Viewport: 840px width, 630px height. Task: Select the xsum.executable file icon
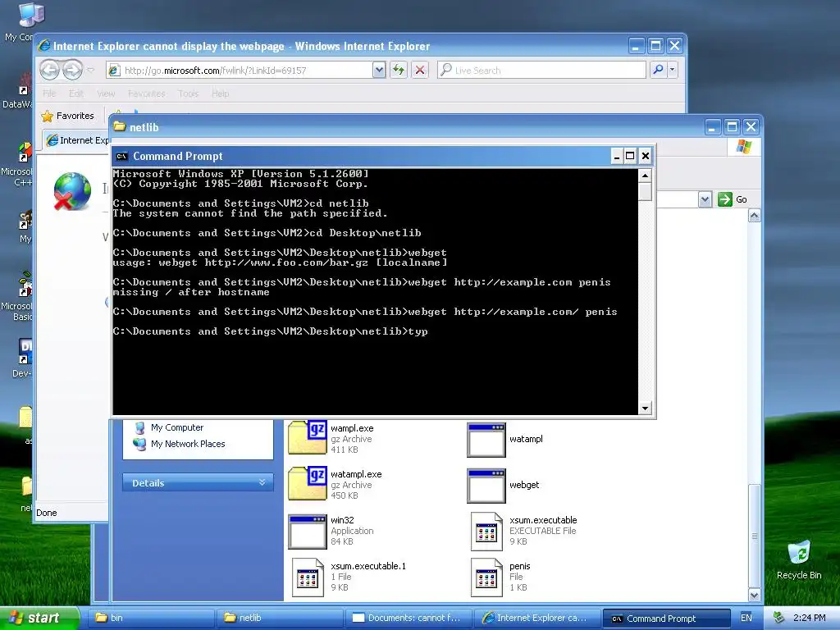click(486, 531)
